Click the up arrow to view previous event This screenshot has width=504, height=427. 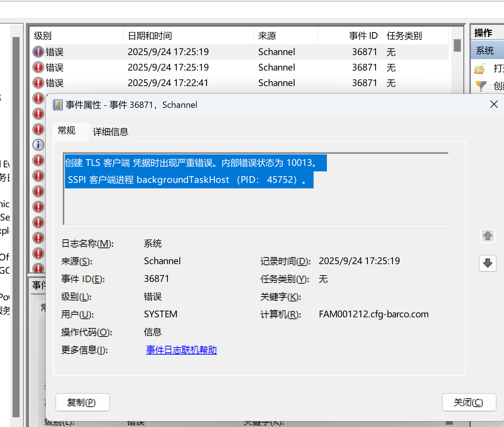tap(487, 236)
